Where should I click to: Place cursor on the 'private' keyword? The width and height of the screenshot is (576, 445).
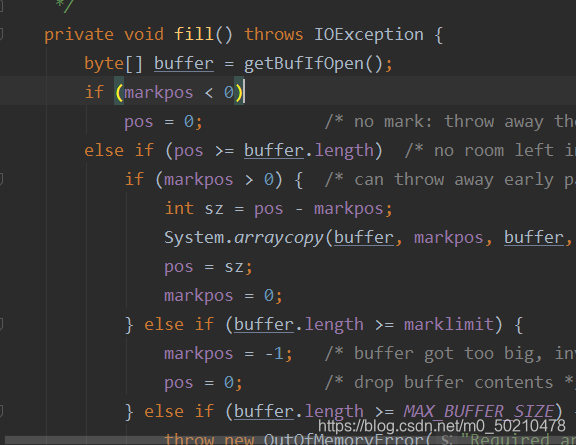(x=79, y=35)
